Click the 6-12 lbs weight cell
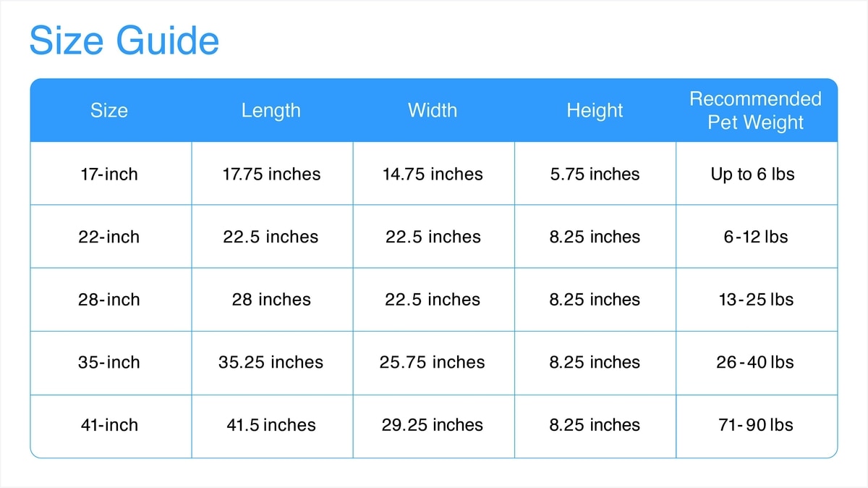 pos(756,237)
